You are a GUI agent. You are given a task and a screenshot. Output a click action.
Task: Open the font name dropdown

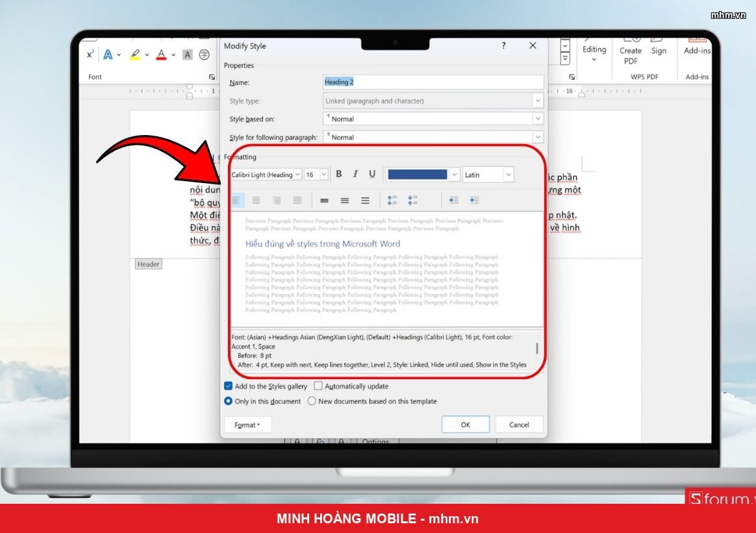(297, 175)
